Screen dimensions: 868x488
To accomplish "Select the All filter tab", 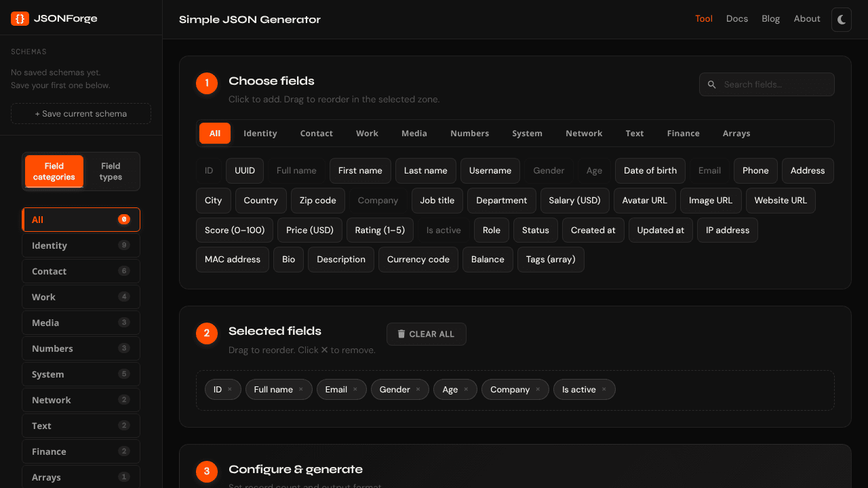I will [x=215, y=134].
